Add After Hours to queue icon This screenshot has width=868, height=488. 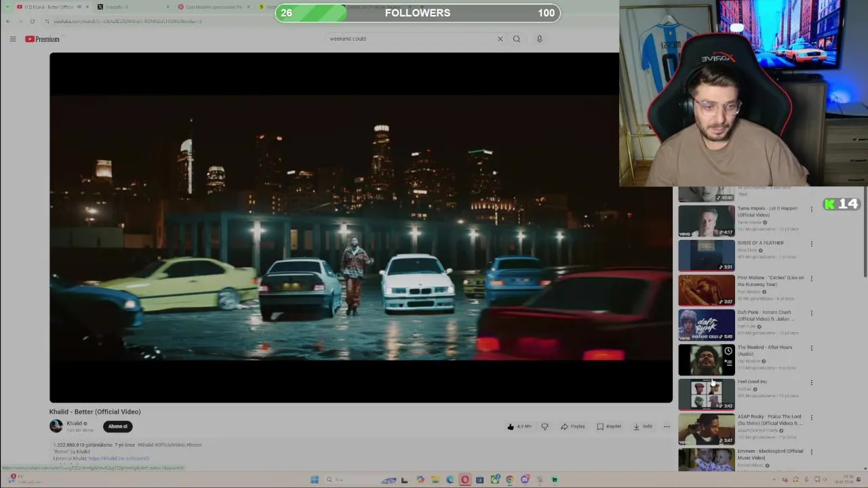pos(728,363)
